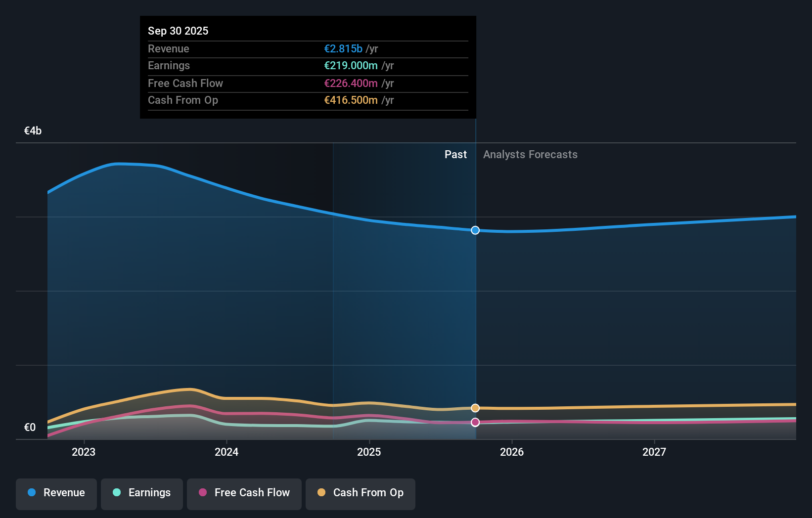Toggle the Earnings series visibility
The width and height of the screenshot is (812, 518).
click(141, 493)
